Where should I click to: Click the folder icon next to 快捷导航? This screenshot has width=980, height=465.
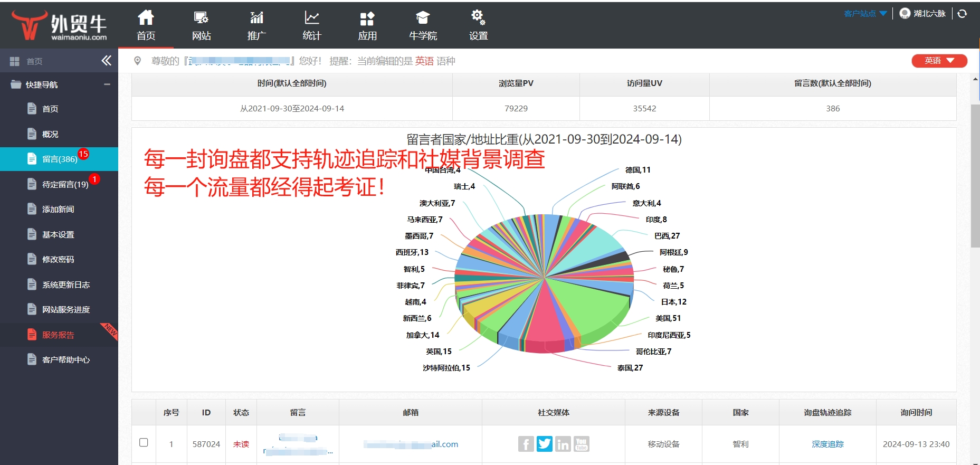pos(16,84)
